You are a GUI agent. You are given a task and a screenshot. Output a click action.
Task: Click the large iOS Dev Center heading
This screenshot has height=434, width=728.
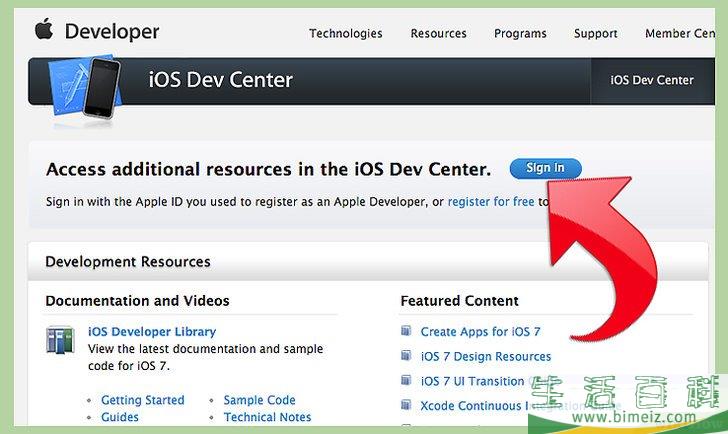click(x=221, y=80)
